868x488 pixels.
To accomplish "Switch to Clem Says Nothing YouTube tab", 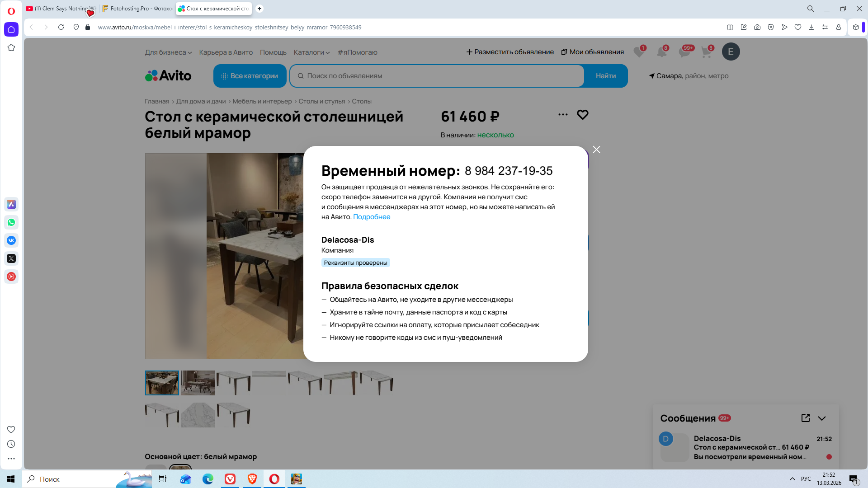I will click(x=61, y=9).
